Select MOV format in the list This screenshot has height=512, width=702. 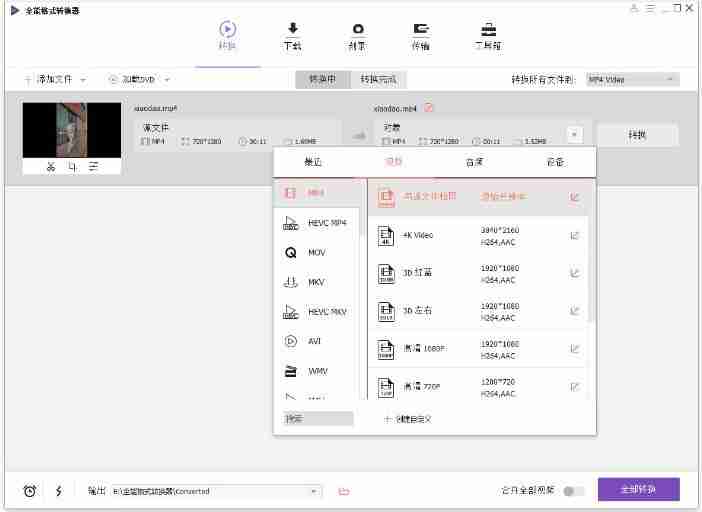point(316,253)
